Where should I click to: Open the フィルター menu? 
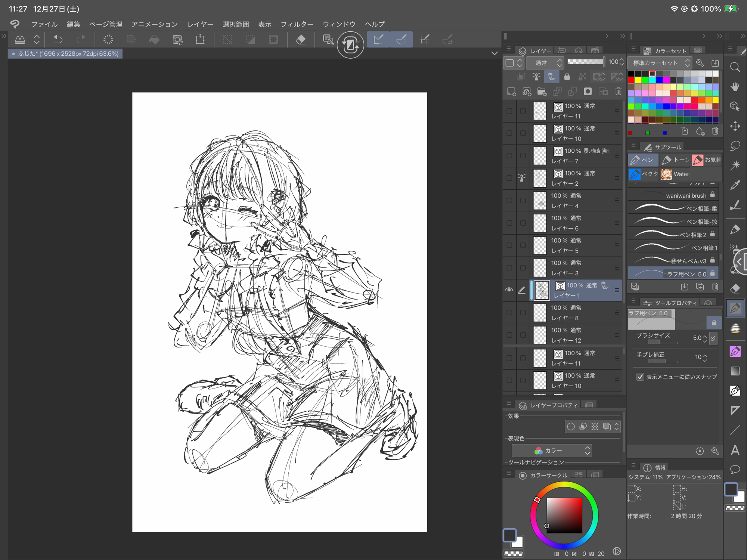[297, 24]
